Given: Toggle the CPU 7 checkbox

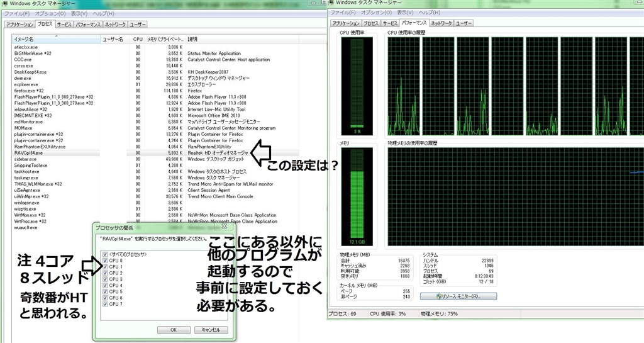Looking at the screenshot, I should point(105,304).
